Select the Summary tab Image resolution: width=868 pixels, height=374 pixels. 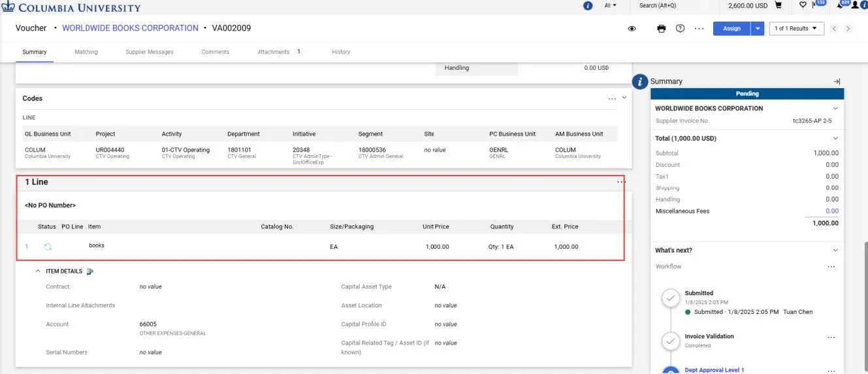pos(35,52)
